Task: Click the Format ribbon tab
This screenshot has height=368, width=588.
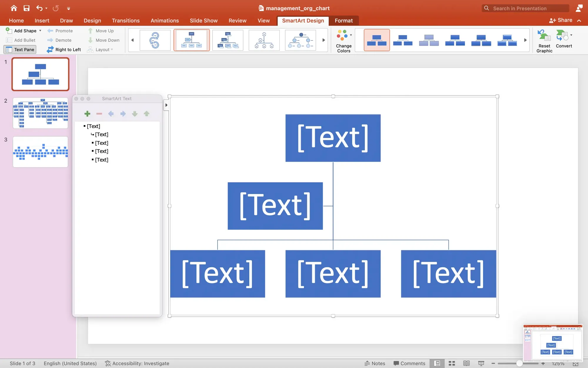Action: pyautogui.click(x=343, y=20)
